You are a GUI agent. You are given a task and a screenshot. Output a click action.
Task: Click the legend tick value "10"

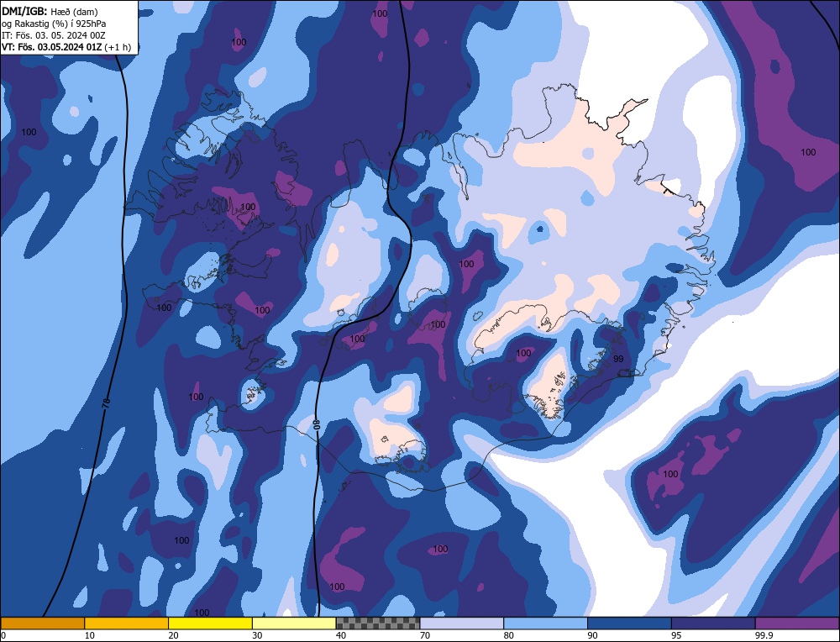tap(89, 635)
